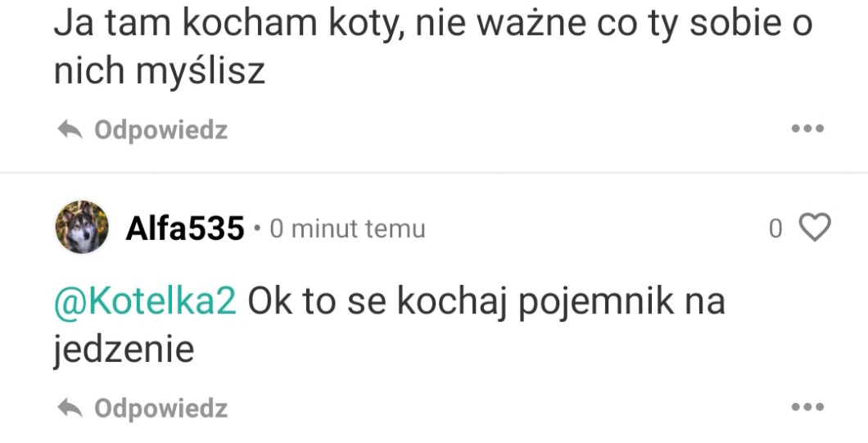Image resolution: width=868 pixels, height=443 pixels.
Task: Click the reply arrow icon under Alfa535's comment
Action: click(x=70, y=409)
